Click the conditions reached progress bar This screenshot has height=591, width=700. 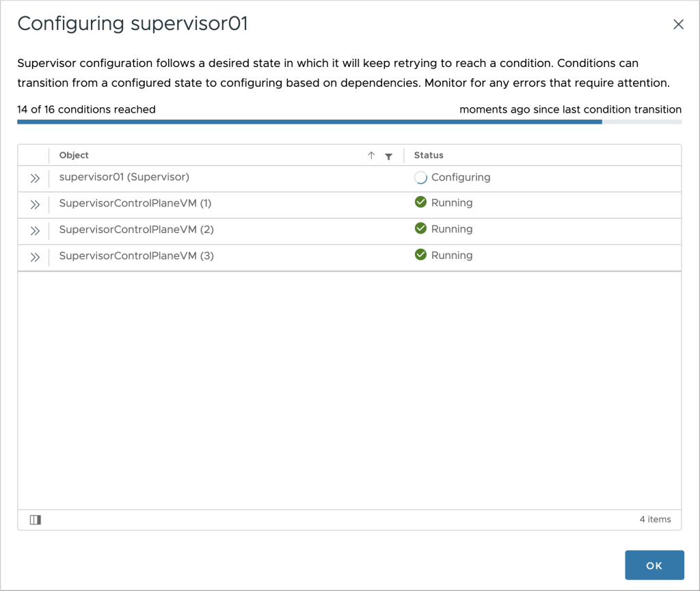click(x=349, y=122)
